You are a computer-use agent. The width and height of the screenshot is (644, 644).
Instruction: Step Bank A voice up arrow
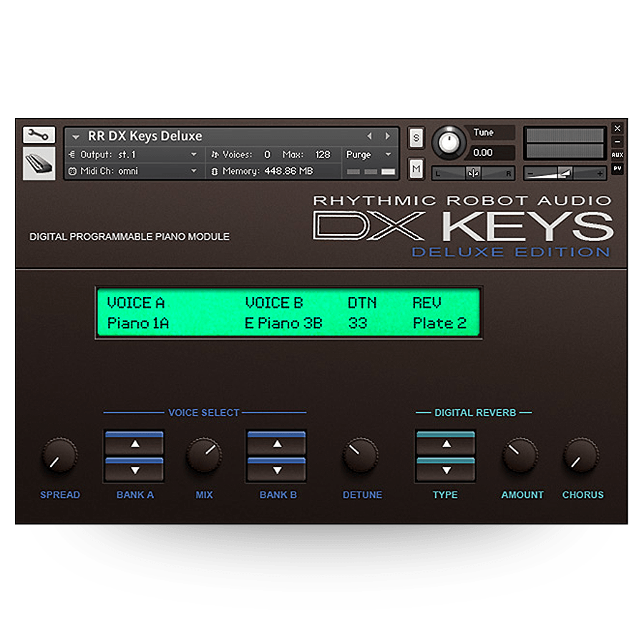(135, 443)
